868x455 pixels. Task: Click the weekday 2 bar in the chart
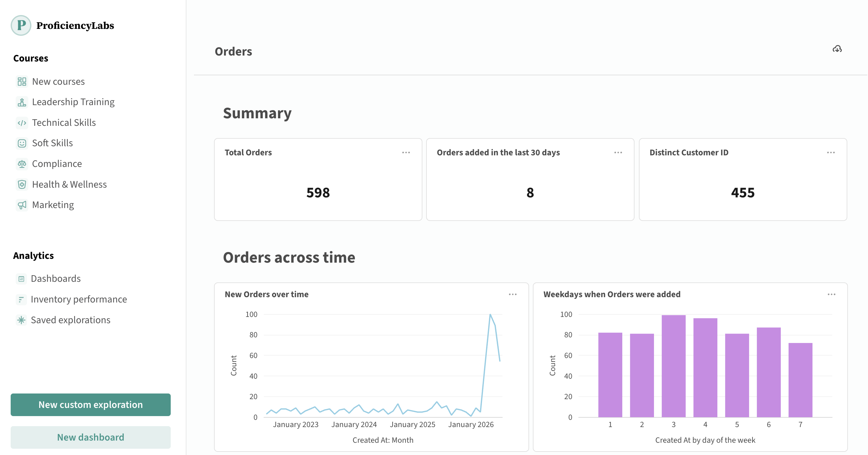[642, 376]
